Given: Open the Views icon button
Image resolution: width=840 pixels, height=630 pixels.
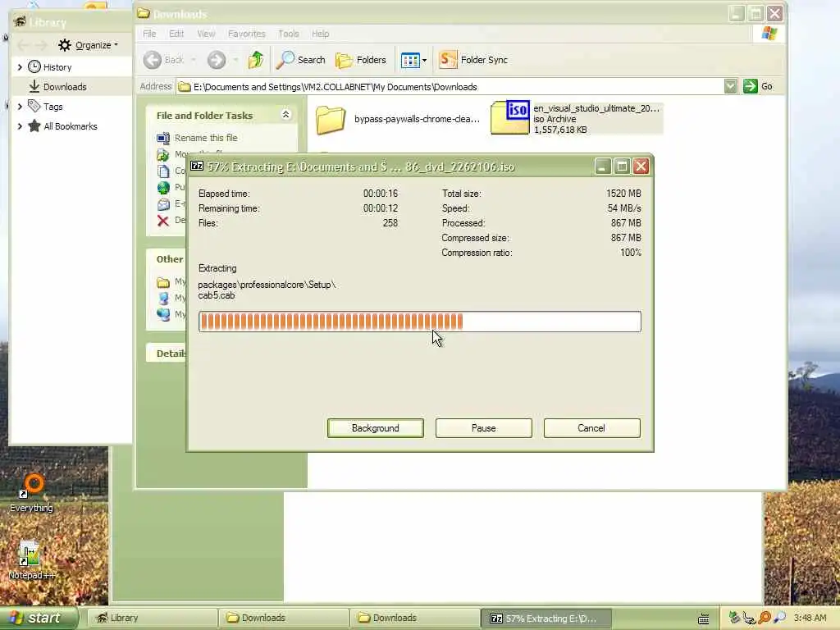Looking at the screenshot, I should coord(410,61).
